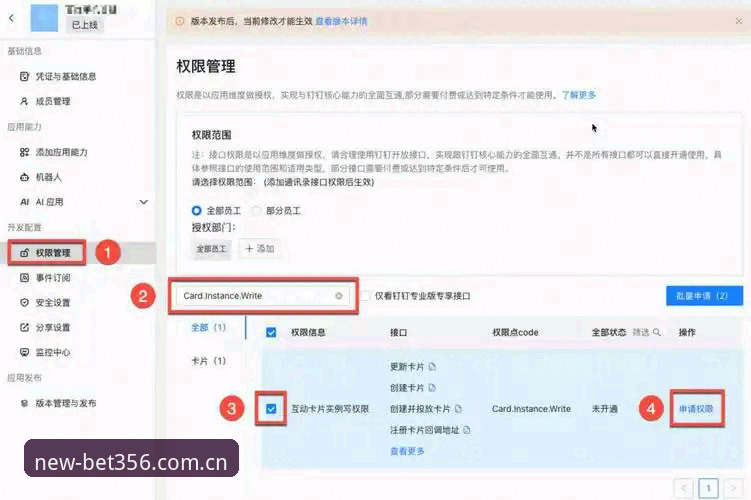
Task: Click the 互动卡片实例写权限 permission name
Action: pyautogui.click(x=330, y=409)
